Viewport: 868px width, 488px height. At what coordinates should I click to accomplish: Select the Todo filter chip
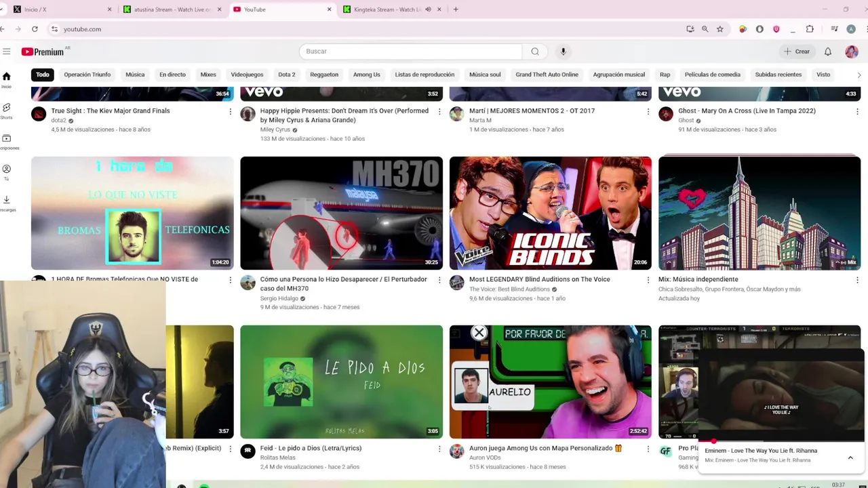pos(43,75)
